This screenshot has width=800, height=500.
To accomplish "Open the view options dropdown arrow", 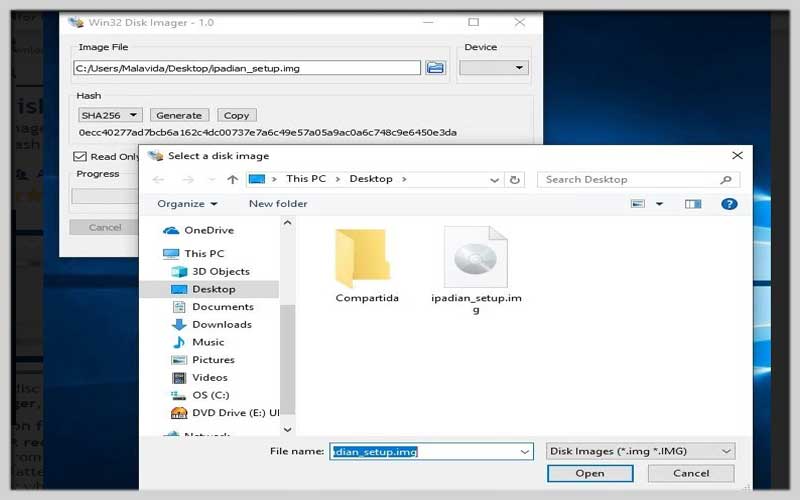I will (659, 204).
